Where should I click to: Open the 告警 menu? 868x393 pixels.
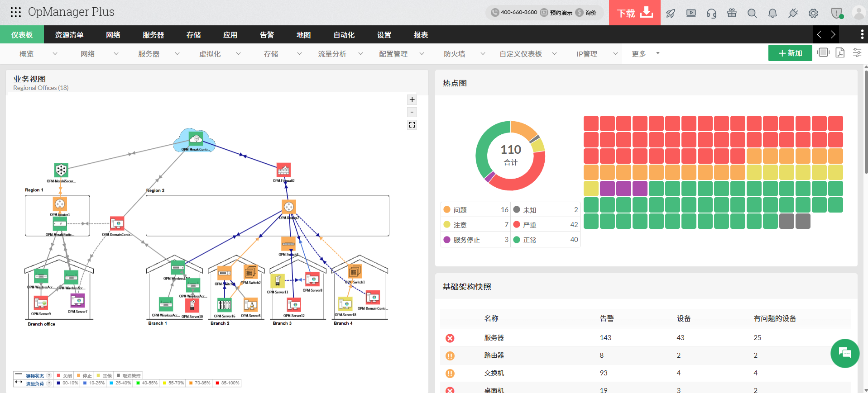click(x=267, y=35)
